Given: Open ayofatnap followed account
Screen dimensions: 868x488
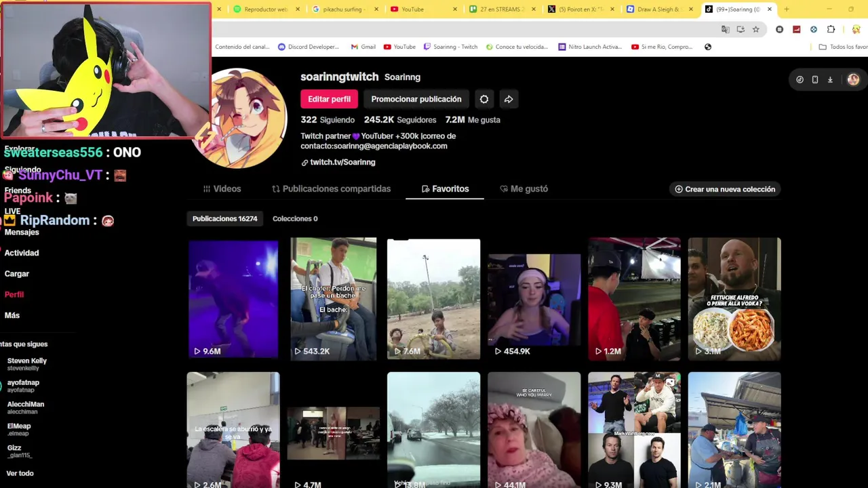Looking at the screenshot, I should click(x=23, y=386).
